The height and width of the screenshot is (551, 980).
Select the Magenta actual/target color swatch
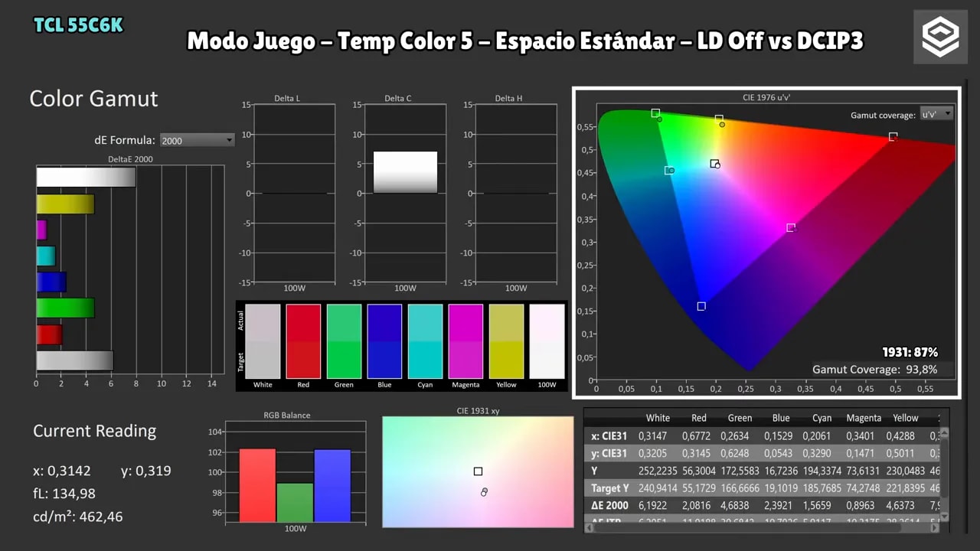[x=465, y=341]
